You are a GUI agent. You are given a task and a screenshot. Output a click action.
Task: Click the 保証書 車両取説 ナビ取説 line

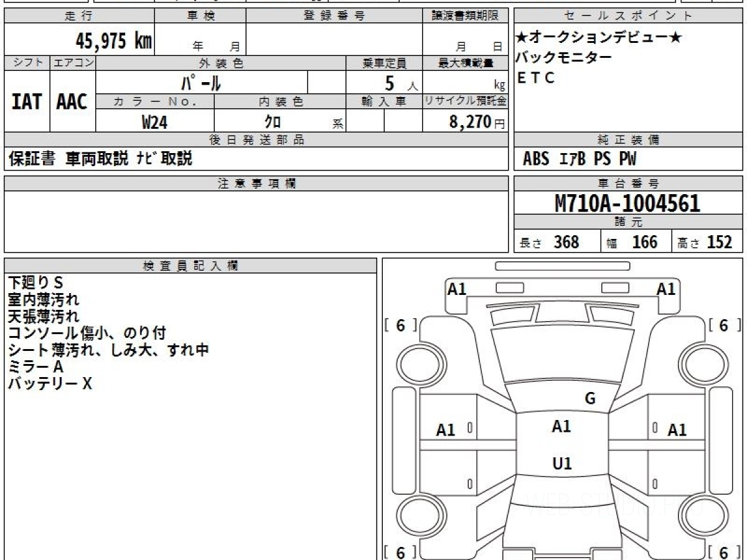[101, 159]
